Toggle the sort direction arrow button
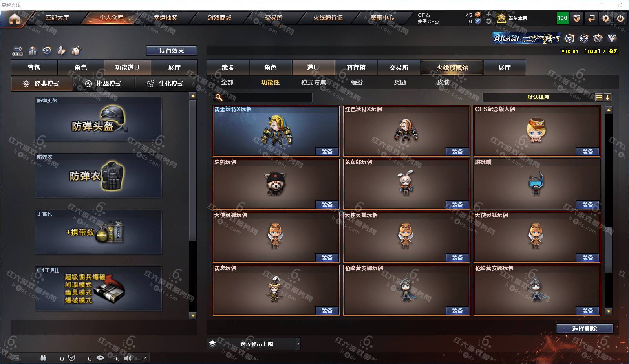The image size is (629, 364). click(608, 97)
